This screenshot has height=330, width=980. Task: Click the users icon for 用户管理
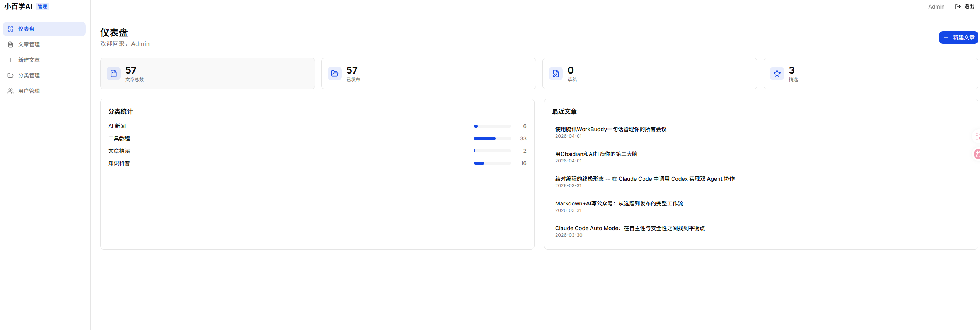[x=10, y=91]
